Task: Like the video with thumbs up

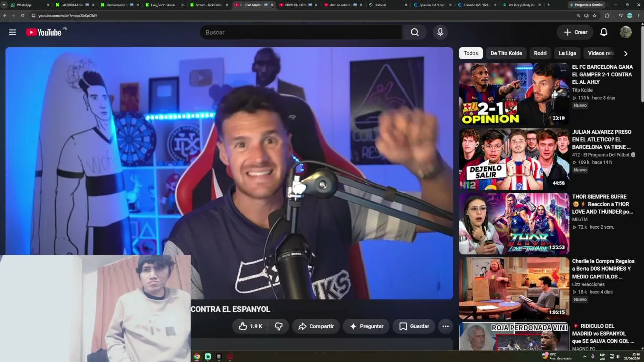Action: pyautogui.click(x=251, y=326)
